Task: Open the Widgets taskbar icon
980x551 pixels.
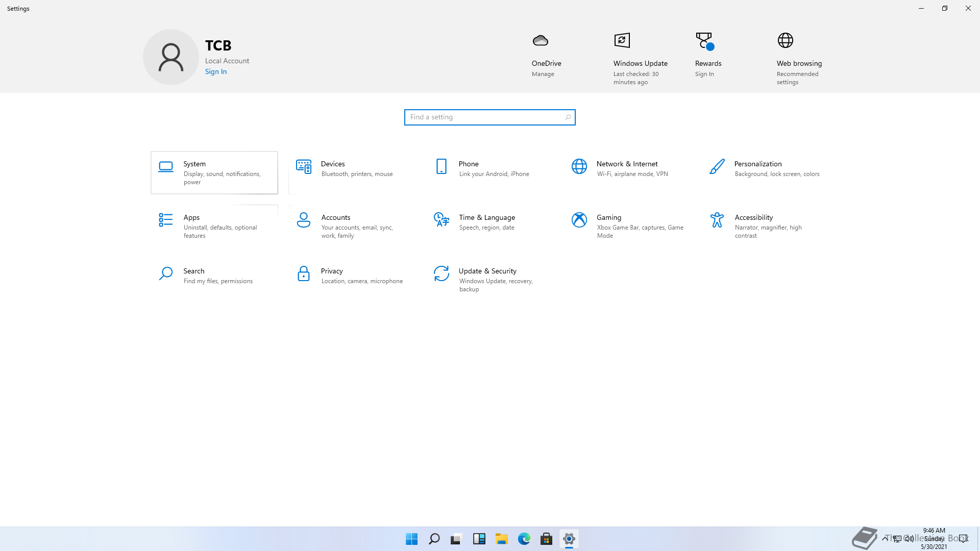Action: 479,539
